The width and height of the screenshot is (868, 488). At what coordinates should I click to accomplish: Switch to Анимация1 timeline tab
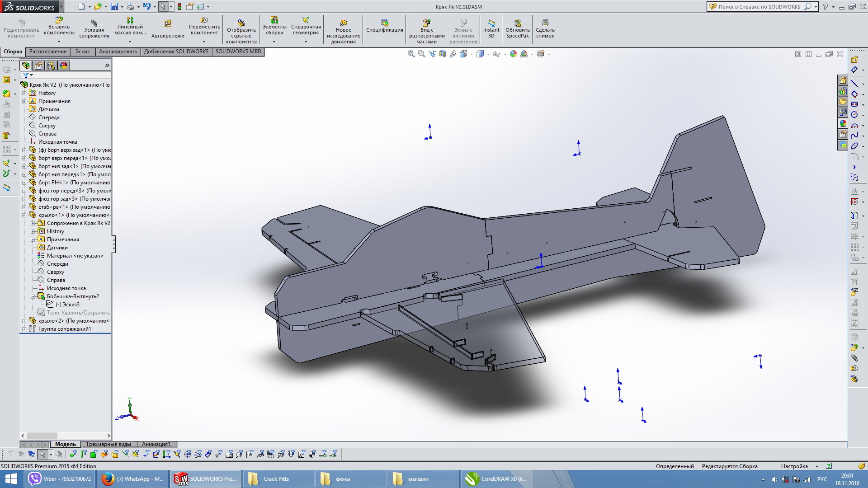(x=156, y=444)
